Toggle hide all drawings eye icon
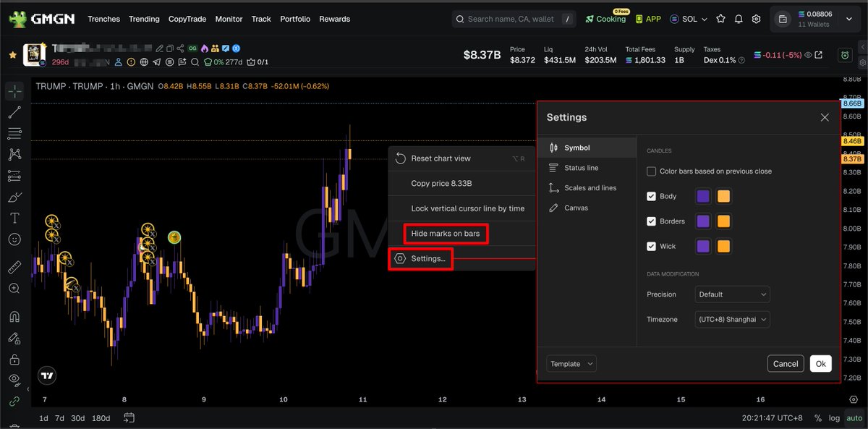This screenshot has width=868, height=429. pyautogui.click(x=14, y=379)
